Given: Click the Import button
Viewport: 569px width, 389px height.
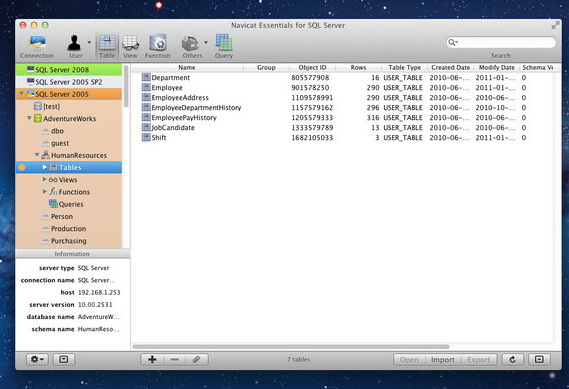Looking at the screenshot, I should click(442, 360).
